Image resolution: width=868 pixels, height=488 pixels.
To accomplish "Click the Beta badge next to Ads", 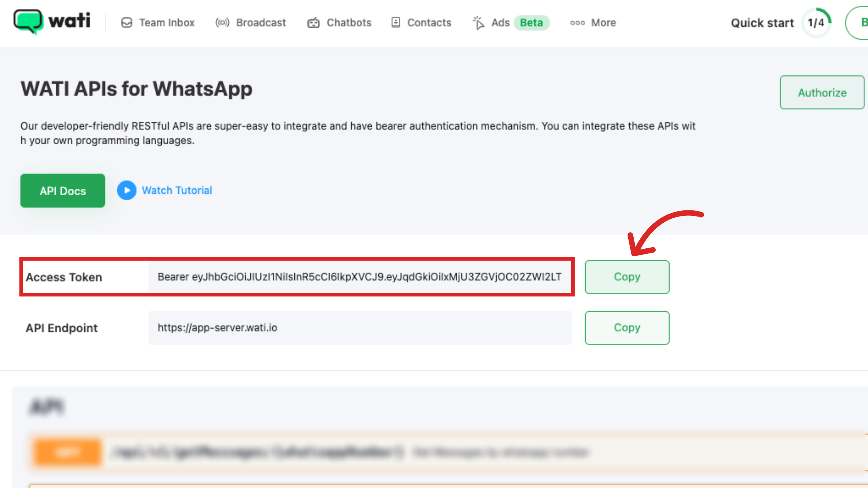I will 532,22.
